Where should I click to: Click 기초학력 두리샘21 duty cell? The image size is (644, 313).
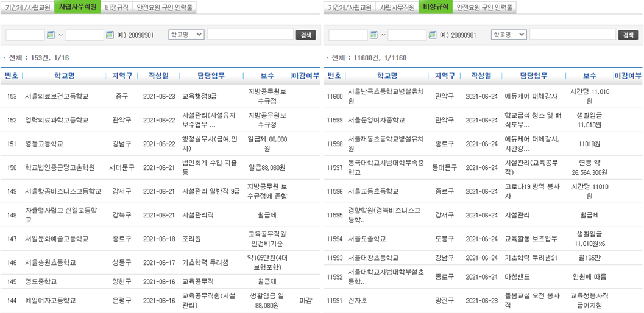point(531,258)
